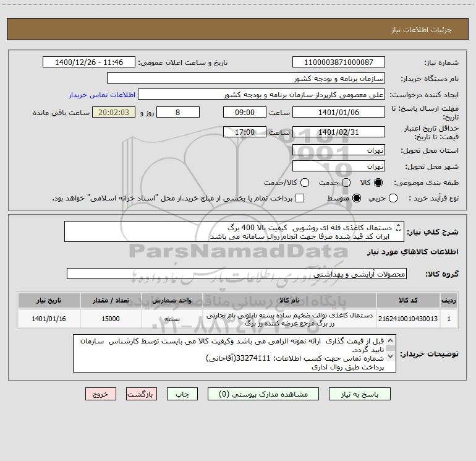Click the price validity time 17:00
This screenshot has height=461, width=476.
pyautogui.click(x=245, y=132)
